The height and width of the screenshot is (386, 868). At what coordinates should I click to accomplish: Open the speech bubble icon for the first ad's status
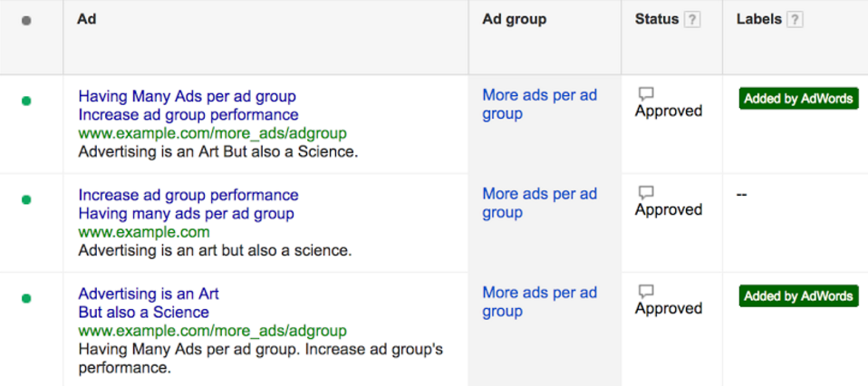646,93
